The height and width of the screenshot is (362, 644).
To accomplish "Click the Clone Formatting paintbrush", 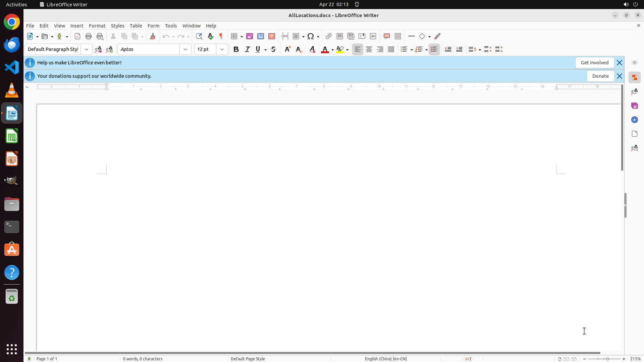I will [153, 36].
